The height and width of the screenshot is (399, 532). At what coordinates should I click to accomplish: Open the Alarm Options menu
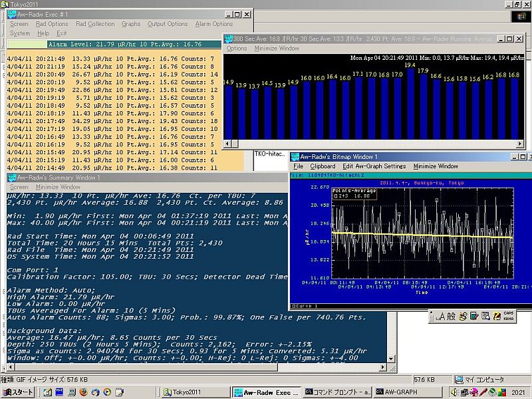(213, 24)
